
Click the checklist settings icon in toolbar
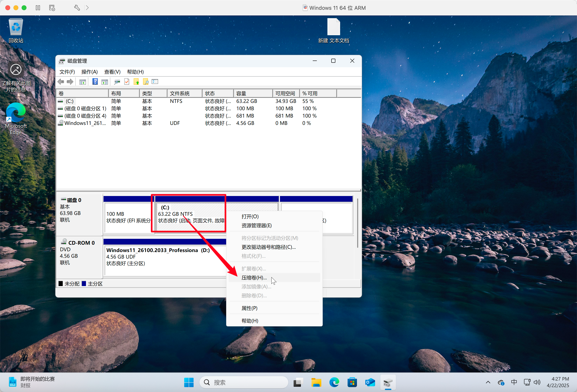click(x=155, y=82)
